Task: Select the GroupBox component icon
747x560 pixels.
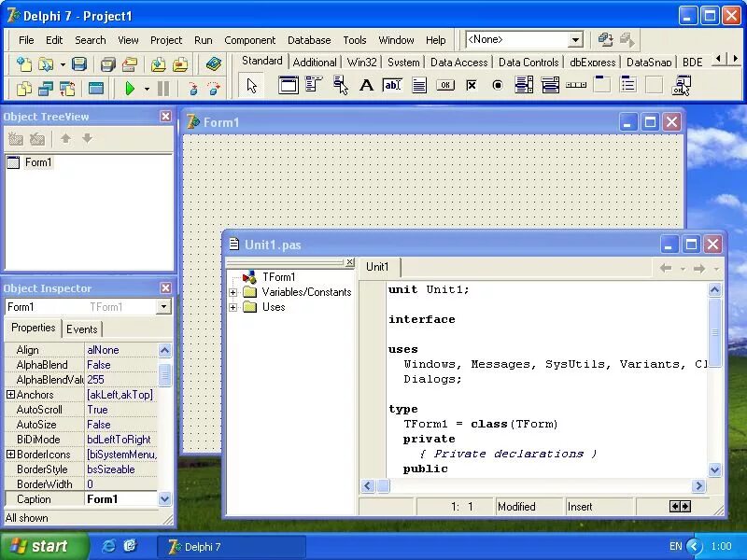Action: point(602,85)
